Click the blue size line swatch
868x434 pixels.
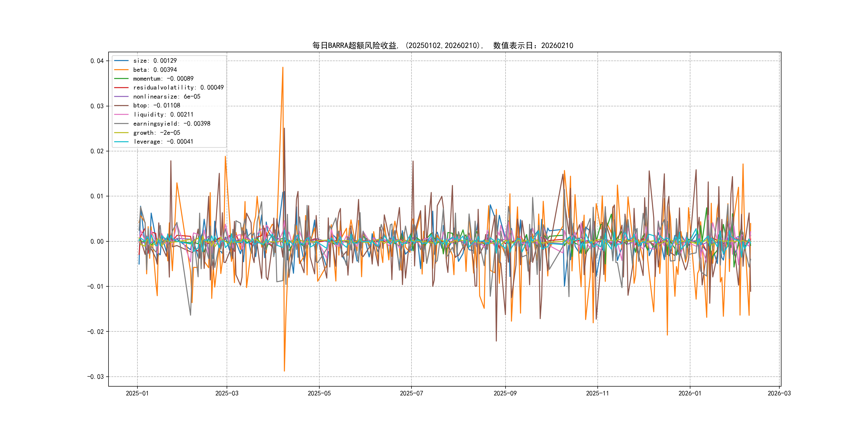point(121,61)
